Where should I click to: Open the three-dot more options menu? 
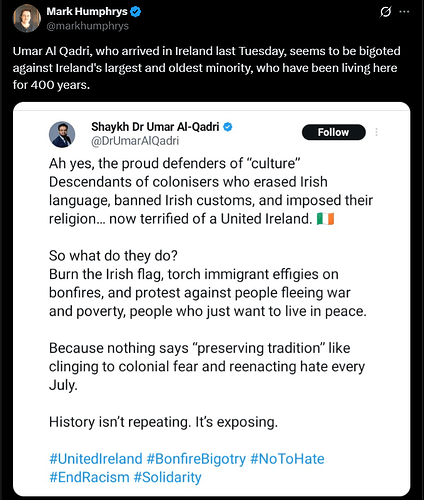click(x=404, y=12)
